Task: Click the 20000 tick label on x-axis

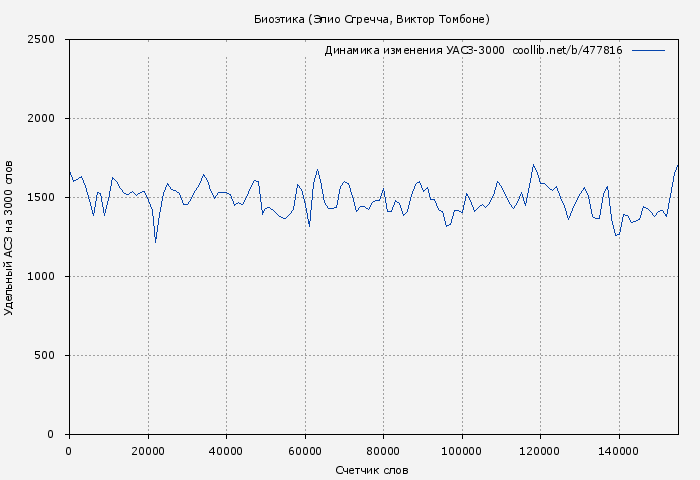Action: tap(147, 451)
